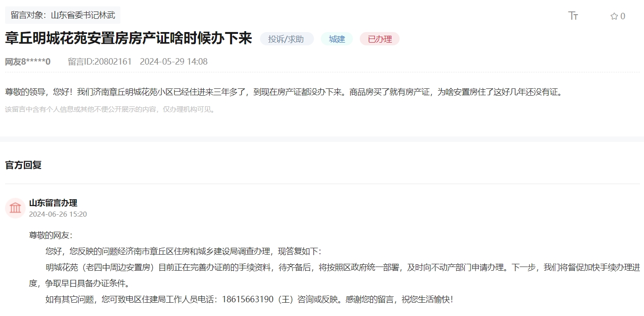This screenshot has height=316, width=644.
Task: Select the 投诉/求助 tag
Action: (287, 39)
